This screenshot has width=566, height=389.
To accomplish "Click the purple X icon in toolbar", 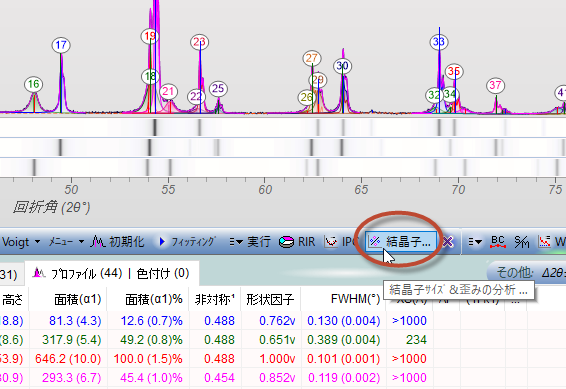I will [x=448, y=241].
